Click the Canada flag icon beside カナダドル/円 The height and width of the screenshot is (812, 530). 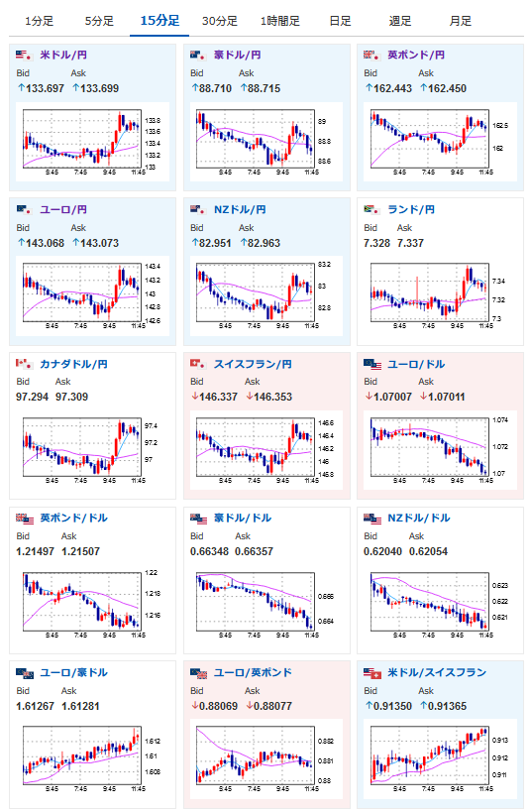point(24,364)
